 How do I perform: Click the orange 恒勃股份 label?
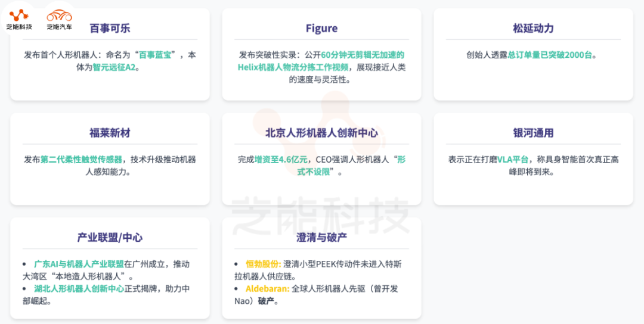[264, 264]
